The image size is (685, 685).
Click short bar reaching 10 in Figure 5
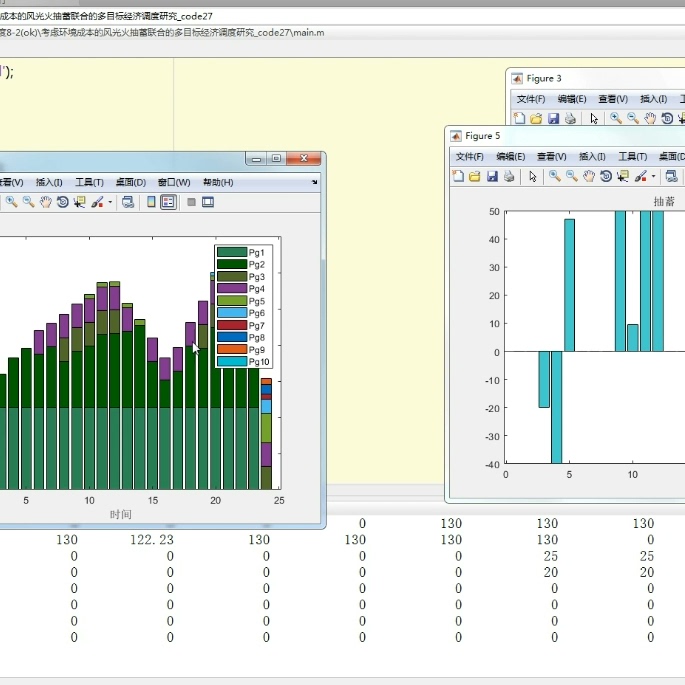633,338
